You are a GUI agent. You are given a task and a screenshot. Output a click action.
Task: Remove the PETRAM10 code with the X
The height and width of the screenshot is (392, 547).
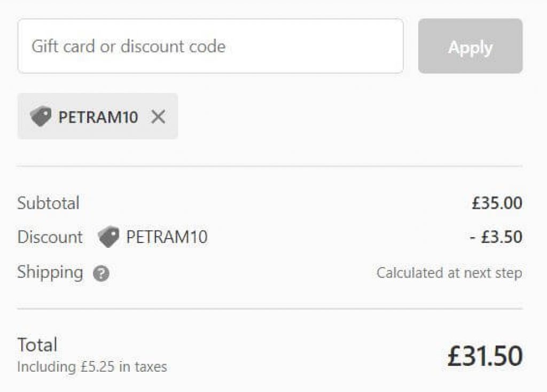pyautogui.click(x=158, y=116)
